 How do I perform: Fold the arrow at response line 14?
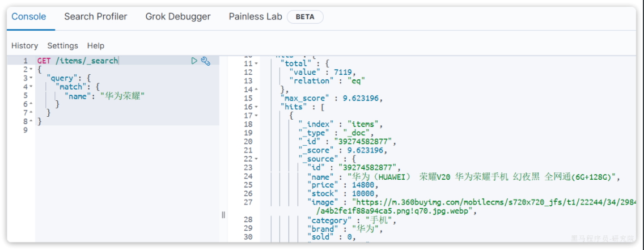click(256, 90)
